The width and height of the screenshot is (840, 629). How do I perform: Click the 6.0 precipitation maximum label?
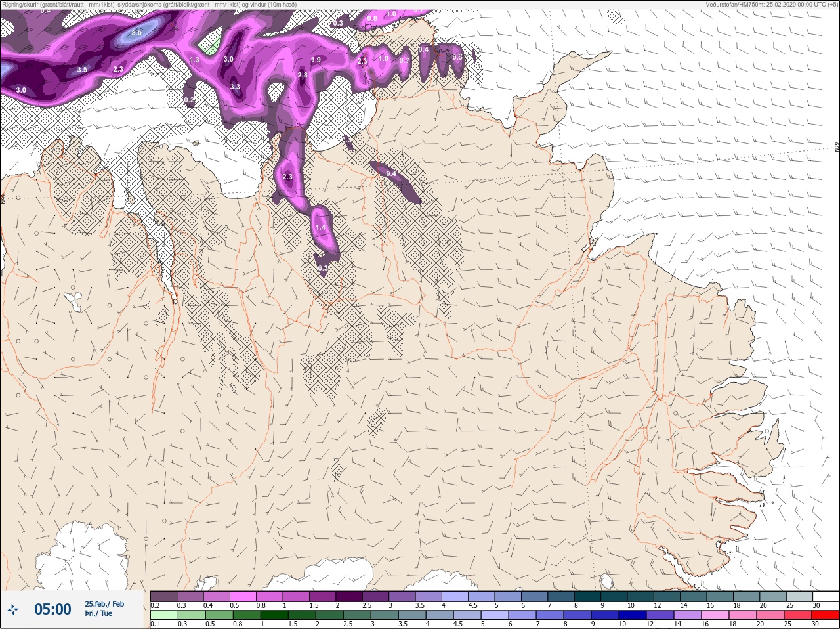tap(136, 33)
